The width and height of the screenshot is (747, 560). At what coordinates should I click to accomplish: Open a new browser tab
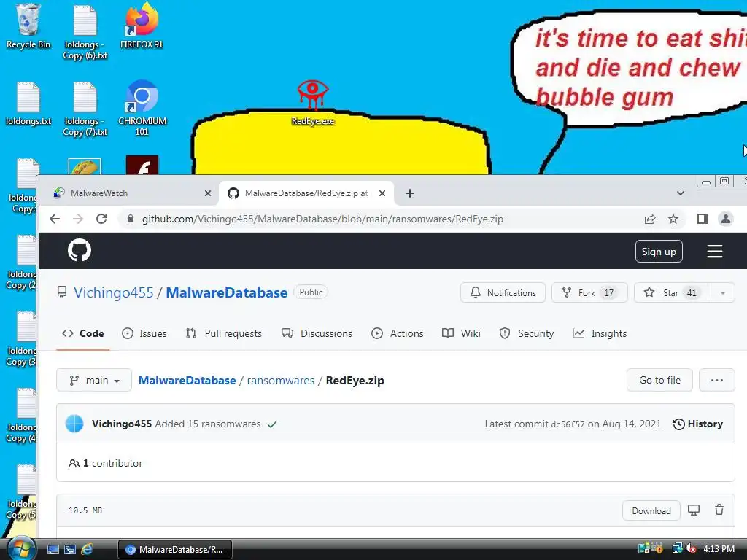pos(410,193)
